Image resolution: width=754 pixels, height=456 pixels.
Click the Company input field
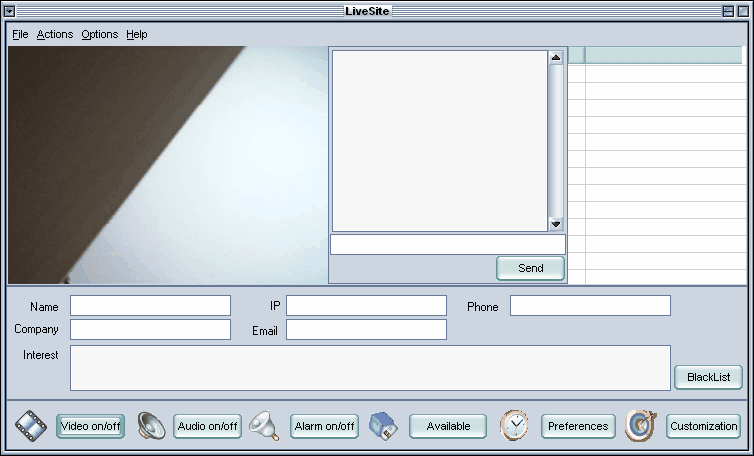151,329
